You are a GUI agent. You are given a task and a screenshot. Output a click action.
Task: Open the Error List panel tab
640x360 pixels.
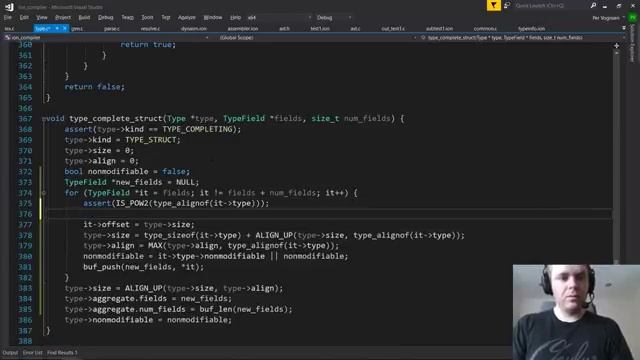[33, 353]
